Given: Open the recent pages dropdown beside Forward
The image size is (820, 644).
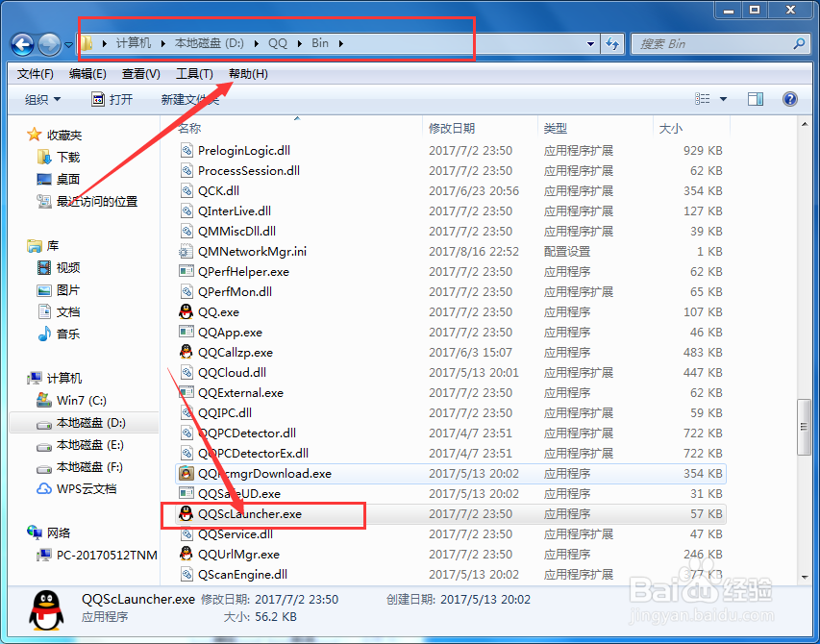Looking at the screenshot, I should pos(68,45).
